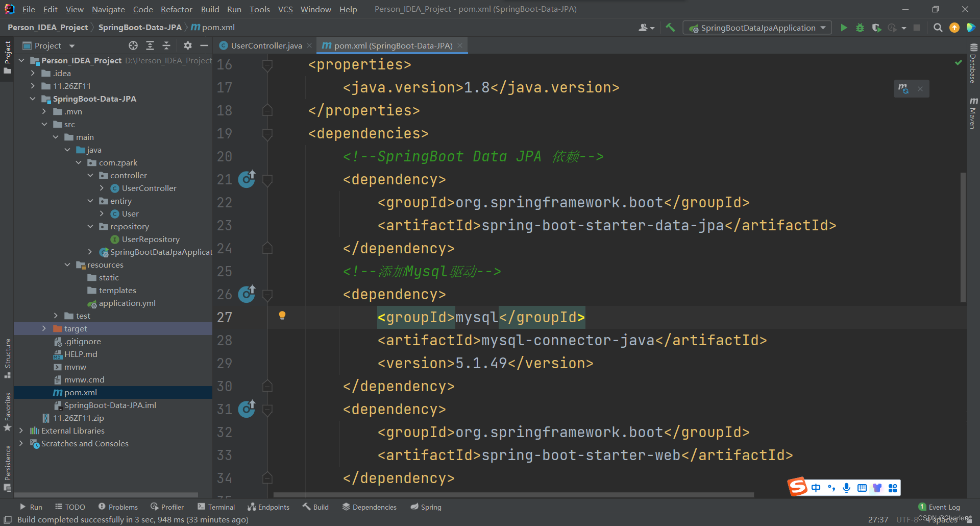Image resolution: width=980 pixels, height=526 pixels.
Task: Open the Persistence tool window
Action: coord(8,468)
